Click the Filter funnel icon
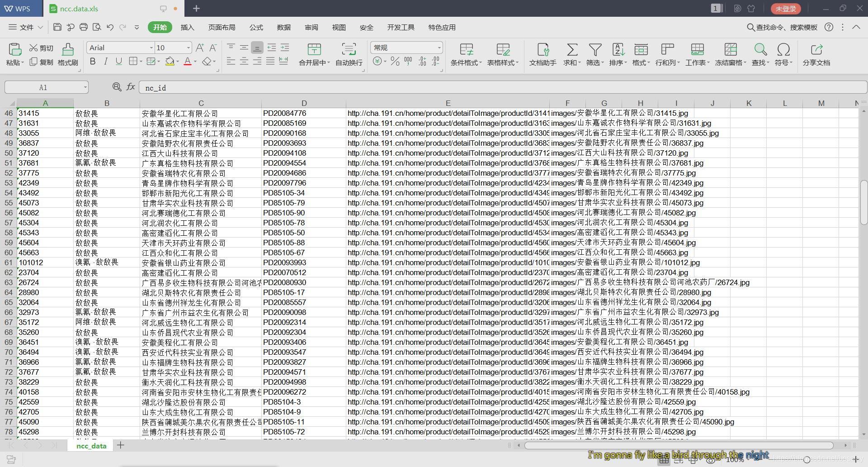Image resolution: width=868 pixels, height=467 pixels. point(595,49)
